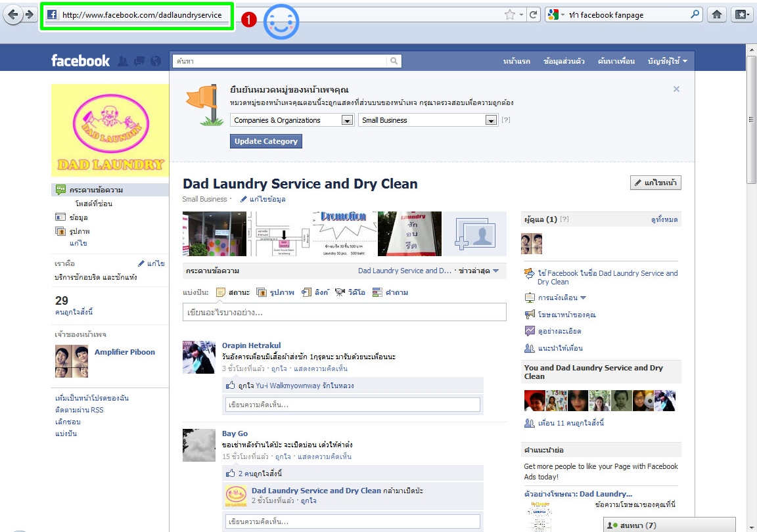This screenshot has height=532, width=757.
Task: Select ข้อมูล info tab in left sidebar
Action: [x=78, y=217]
